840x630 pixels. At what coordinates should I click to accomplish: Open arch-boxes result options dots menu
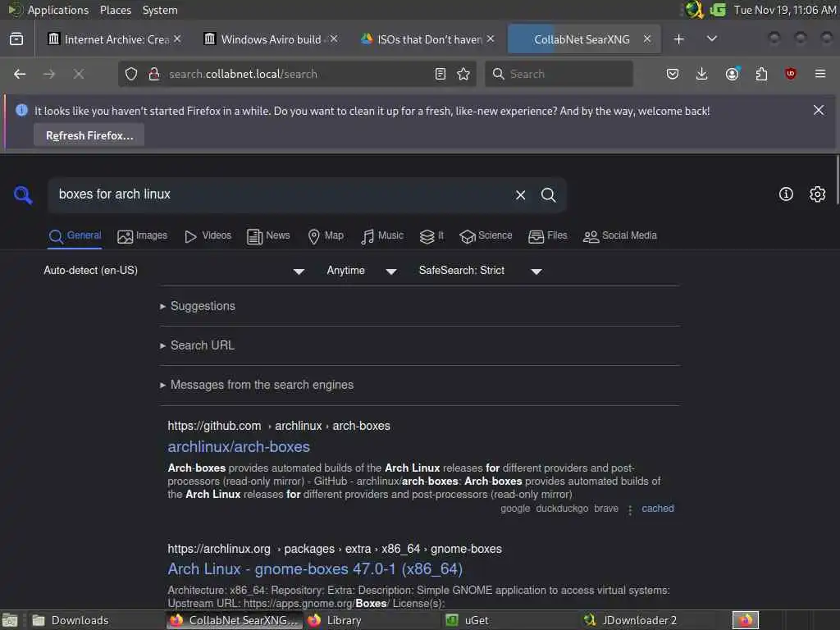[x=630, y=509]
